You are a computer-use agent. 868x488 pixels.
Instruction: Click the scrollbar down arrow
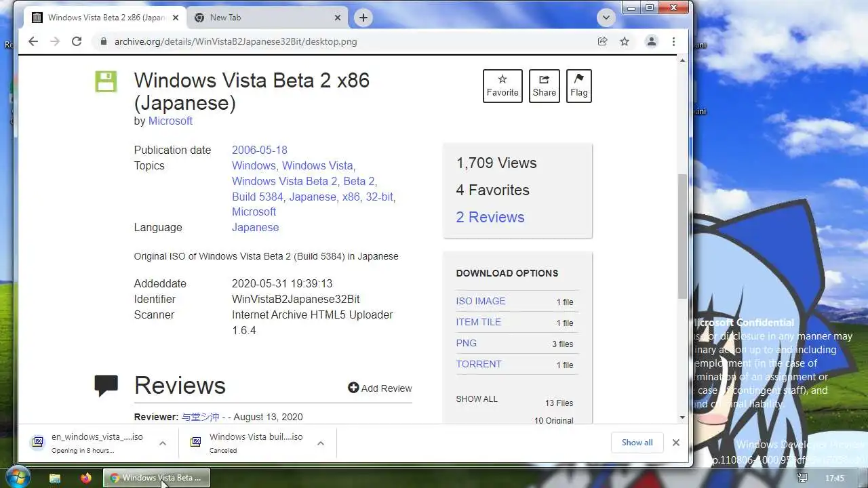point(682,418)
